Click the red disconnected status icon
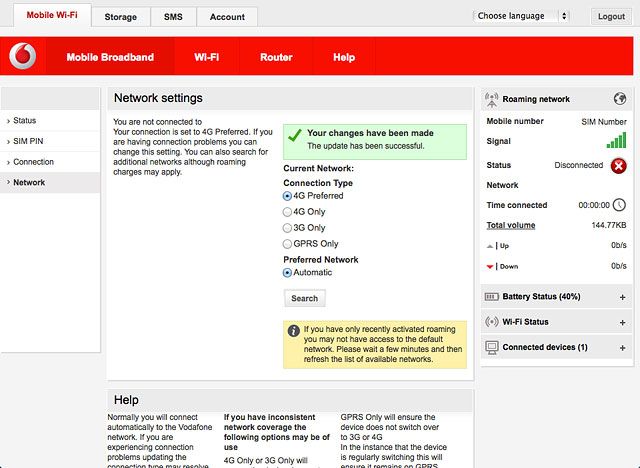 click(618, 166)
